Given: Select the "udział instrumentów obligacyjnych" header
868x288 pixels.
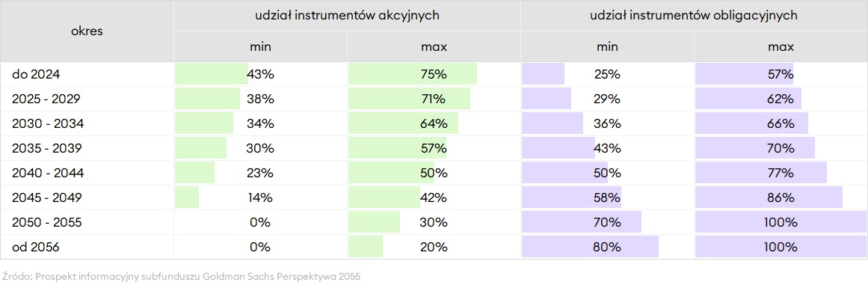Looking at the screenshot, I should click(x=694, y=16).
